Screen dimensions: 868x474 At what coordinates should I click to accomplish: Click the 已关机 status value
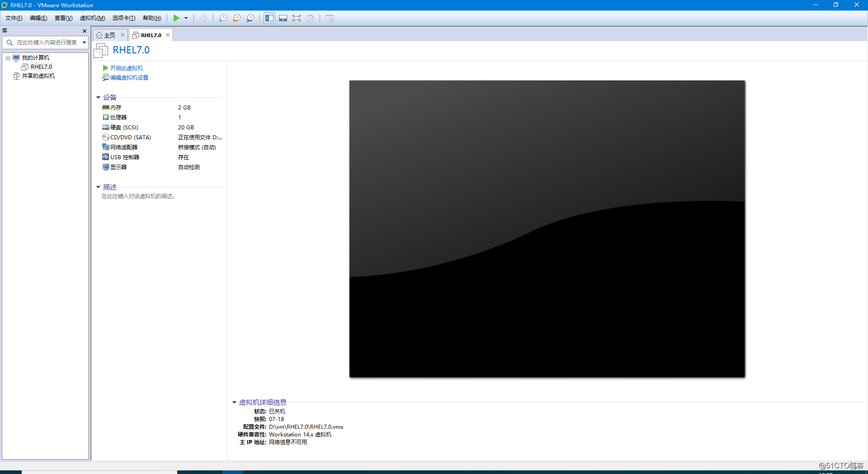click(x=277, y=412)
